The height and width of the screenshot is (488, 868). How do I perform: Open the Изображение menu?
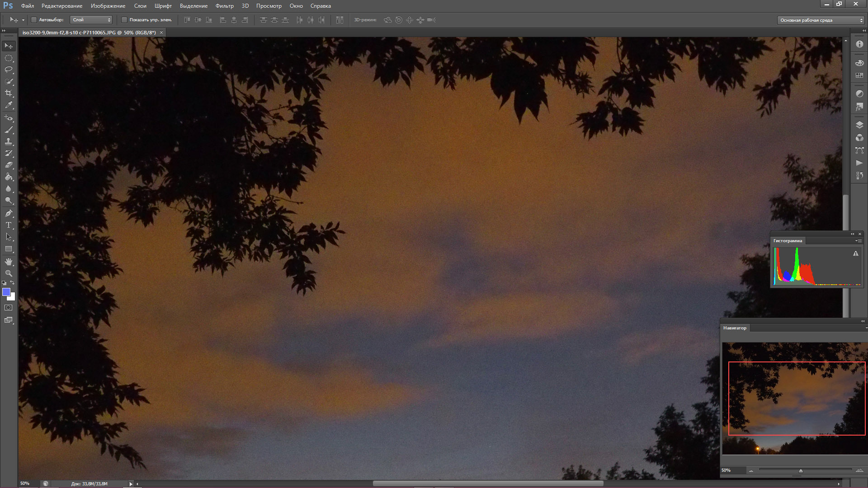pos(108,6)
